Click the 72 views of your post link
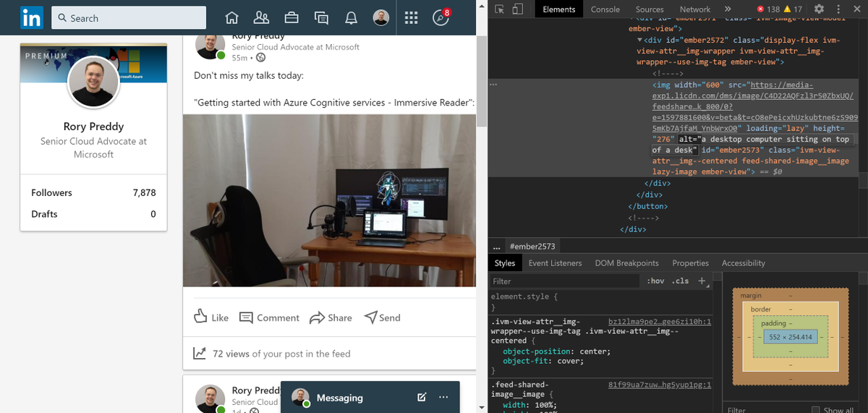The width and height of the screenshot is (868, 413). pyautogui.click(x=281, y=354)
